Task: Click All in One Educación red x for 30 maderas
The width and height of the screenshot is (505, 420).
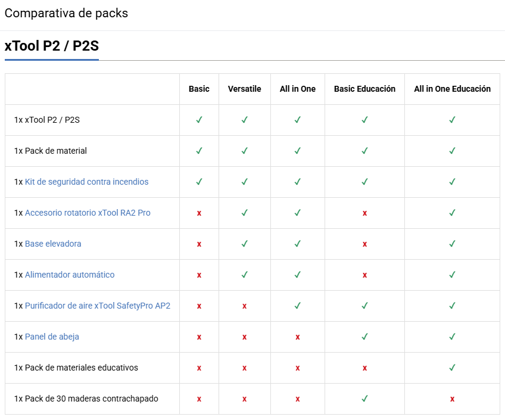Action: [452, 399]
